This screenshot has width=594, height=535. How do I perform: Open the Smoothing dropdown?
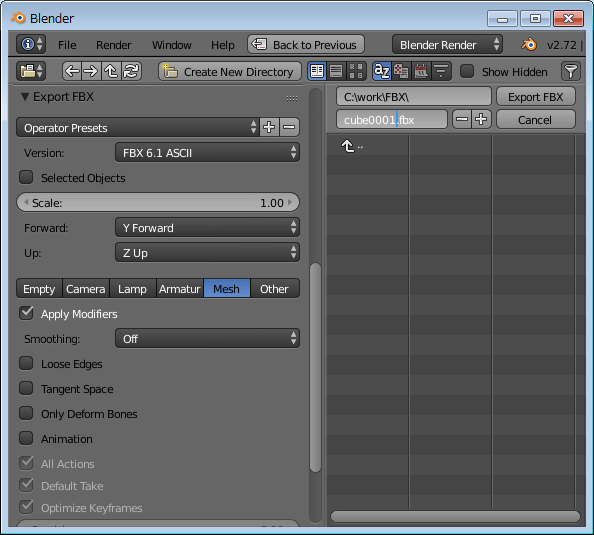(x=207, y=338)
